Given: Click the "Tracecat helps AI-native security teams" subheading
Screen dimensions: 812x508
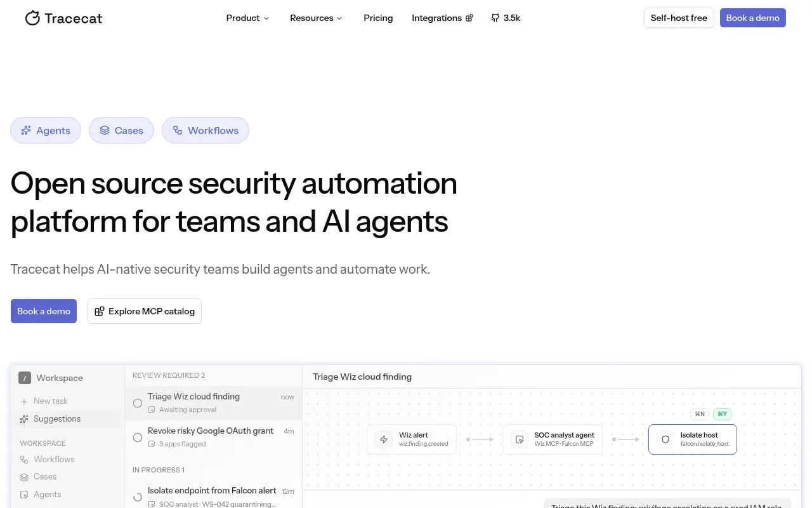Looking at the screenshot, I should [220, 269].
